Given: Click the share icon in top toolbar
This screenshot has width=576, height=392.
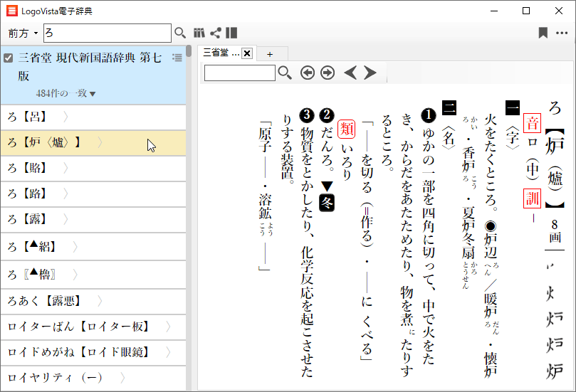Looking at the screenshot, I should tap(215, 33).
